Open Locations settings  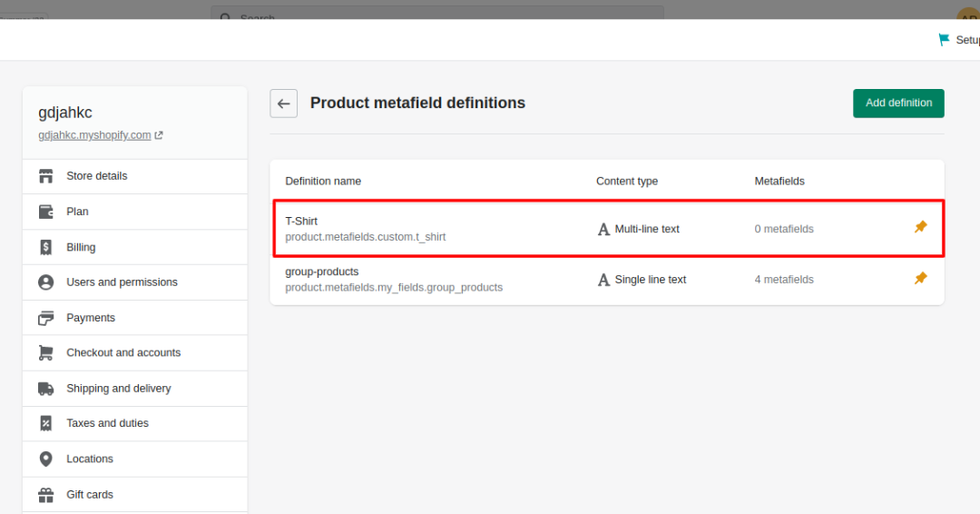point(135,459)
